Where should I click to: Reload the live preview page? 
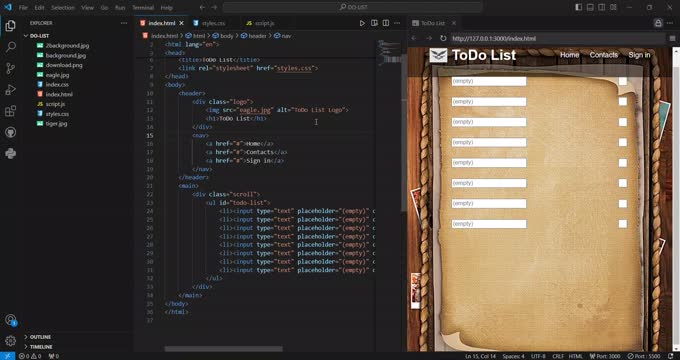click(443, 38)
